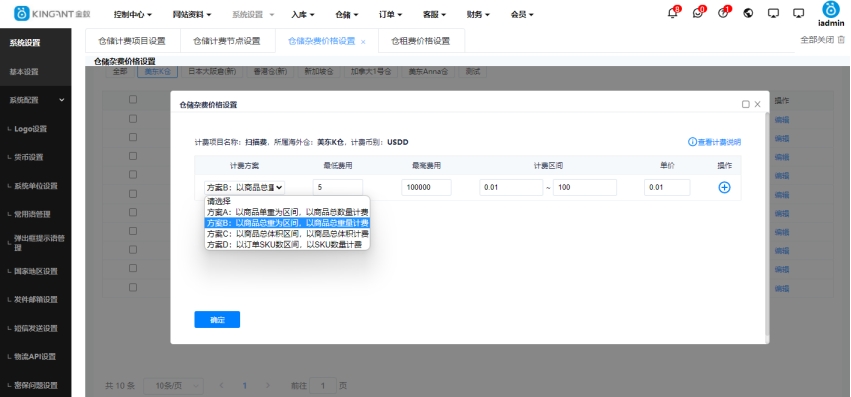Open the 10条/页 page size dropdown

(x=173, y=386)
